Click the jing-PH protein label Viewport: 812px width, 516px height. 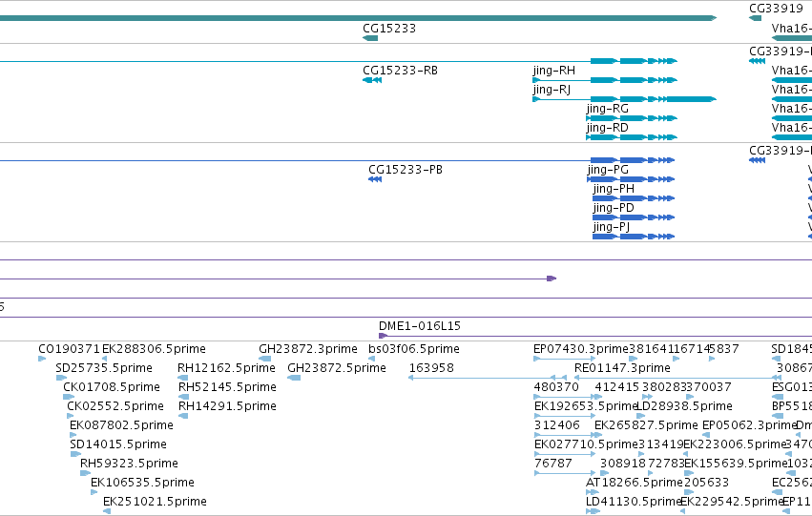click(614, 189)
